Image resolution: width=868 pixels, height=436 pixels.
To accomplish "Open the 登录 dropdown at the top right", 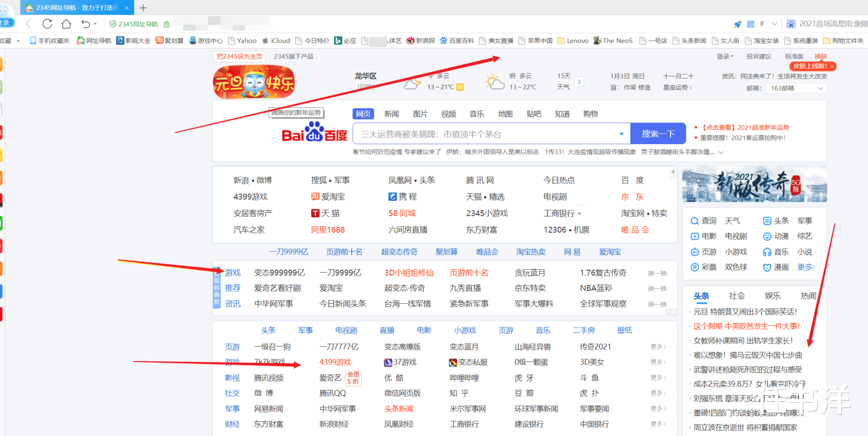I will pos(724,56).
